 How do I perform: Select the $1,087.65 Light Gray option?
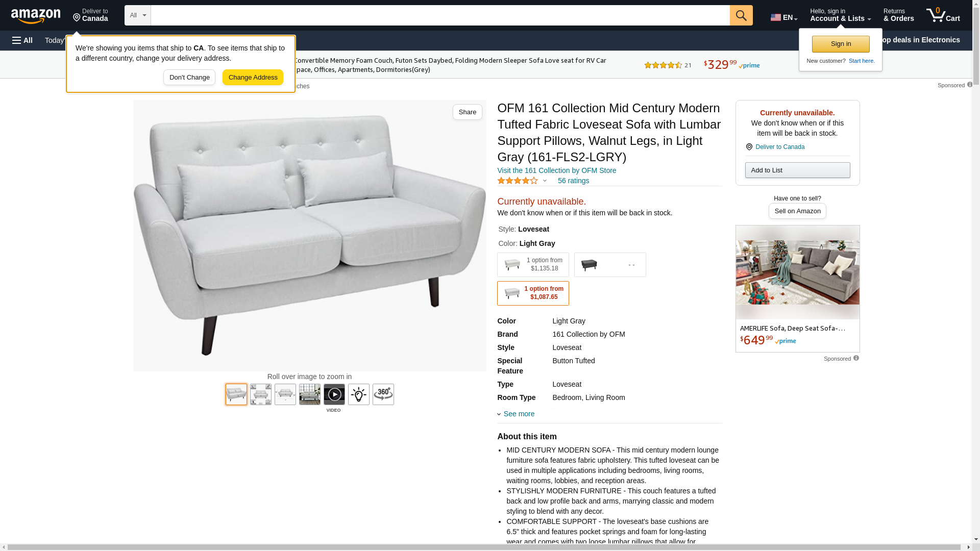tap(533, 293)
